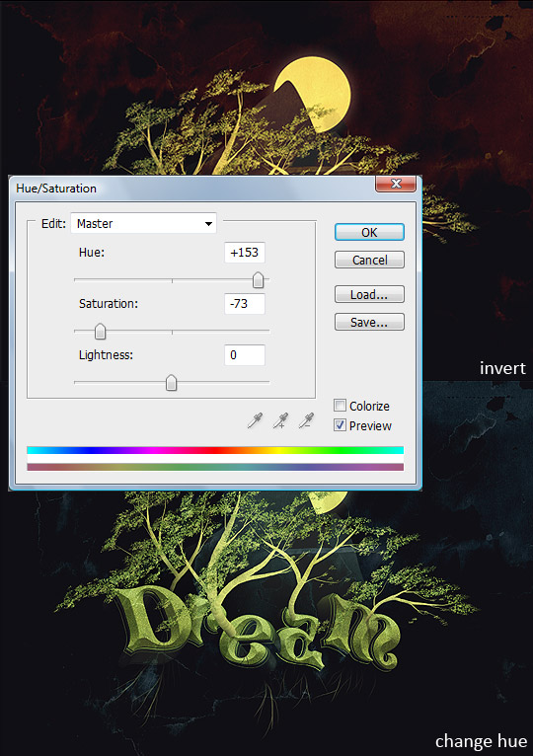Uncheck the Preview checkbox

click(340, 424)
